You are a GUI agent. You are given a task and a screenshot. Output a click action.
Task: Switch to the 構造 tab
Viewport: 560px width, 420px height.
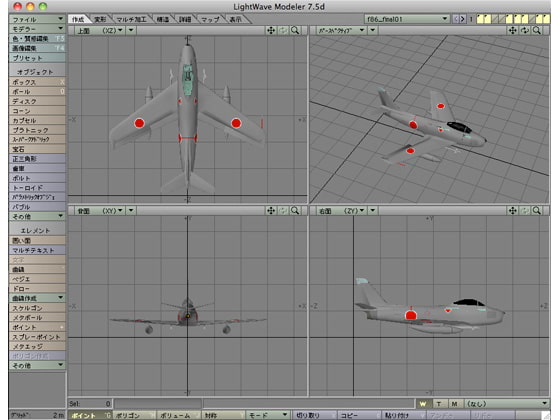162,19
